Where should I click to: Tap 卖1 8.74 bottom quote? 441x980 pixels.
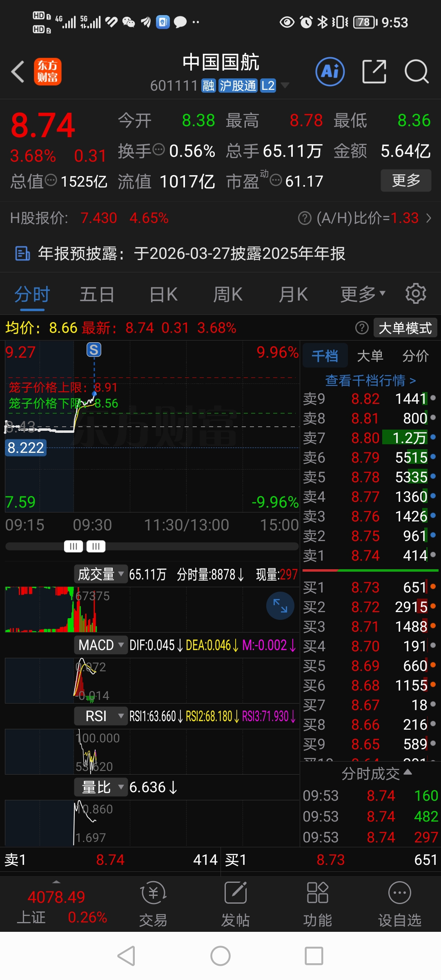click(x=110, y=860)
